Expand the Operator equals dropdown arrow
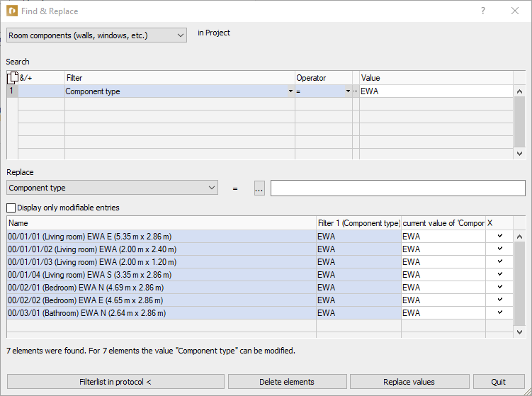Image resolution: width=532 pixels, height=396 pixels. tap(348, 91)
